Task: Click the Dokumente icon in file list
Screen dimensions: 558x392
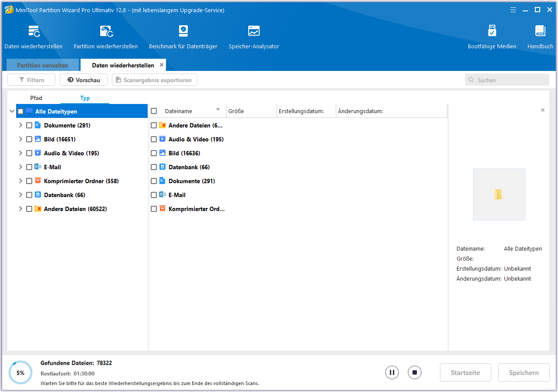Action: (x=162, y=181)
